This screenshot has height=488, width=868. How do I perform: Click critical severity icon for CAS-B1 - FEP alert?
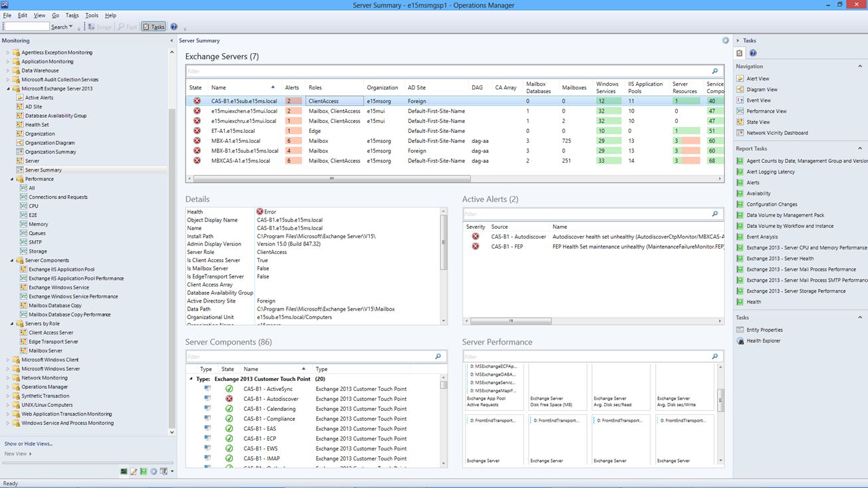[476, 247]
